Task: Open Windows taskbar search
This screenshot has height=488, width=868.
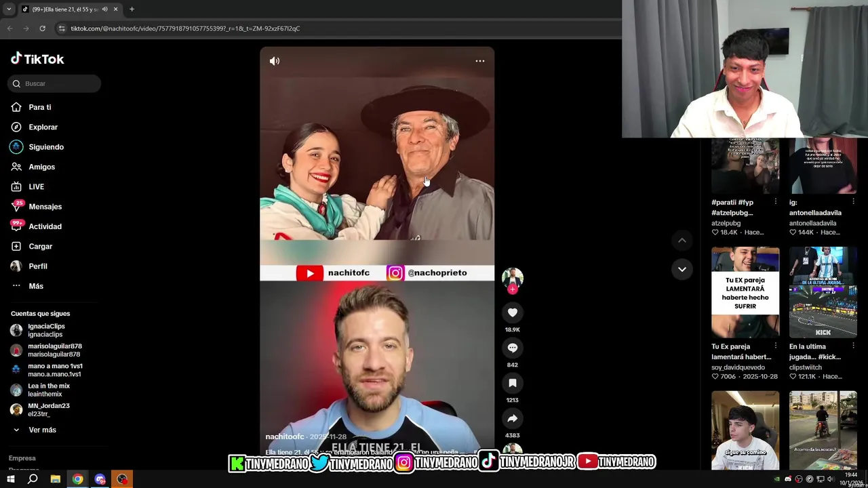Action: click(33, 479)
